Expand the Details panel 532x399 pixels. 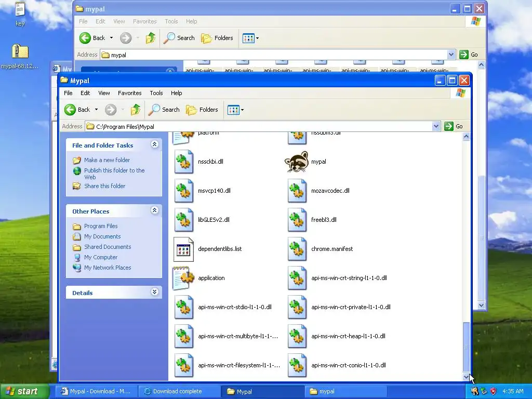click(x=154, y=292)
